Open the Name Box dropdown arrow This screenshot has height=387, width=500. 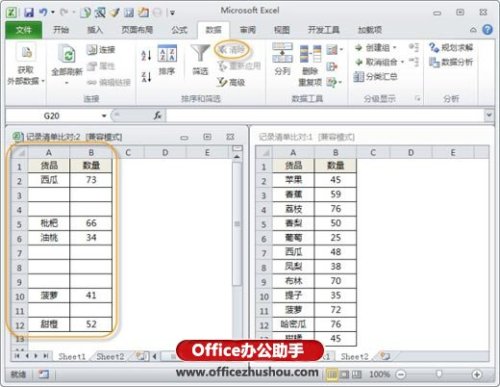[x=104, y=116]
